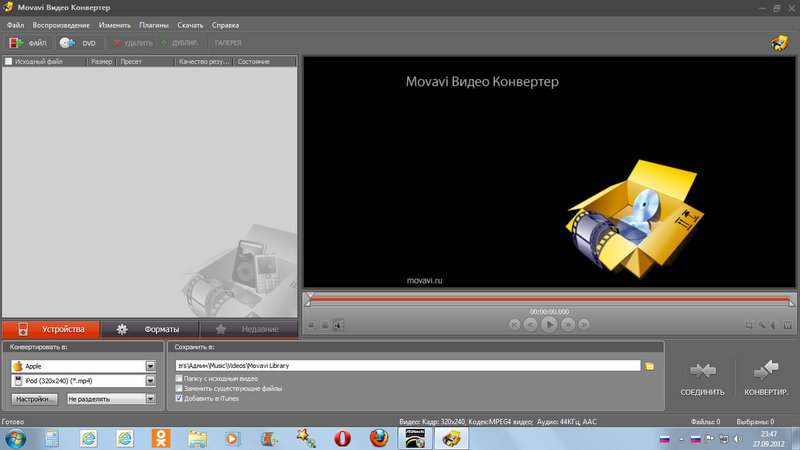The height and width of the screenshot is (450, 800).
Task: Click the Пресет column header
Action: tap(145, 61)
